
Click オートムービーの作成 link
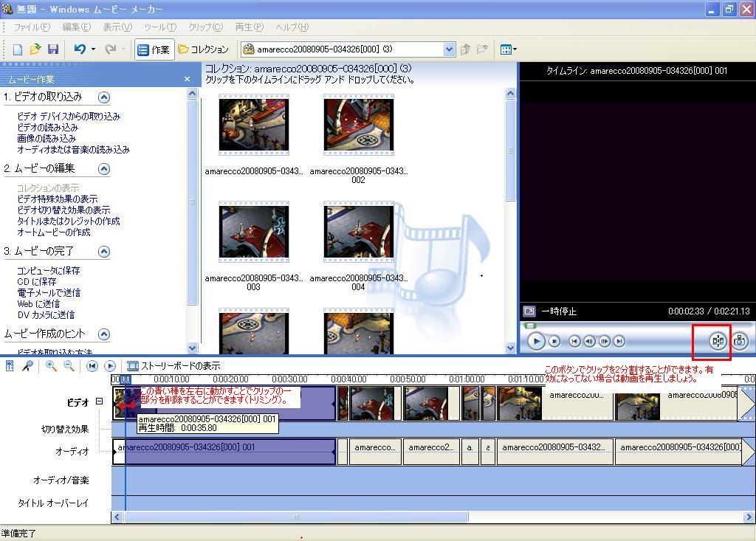[53, 232]
